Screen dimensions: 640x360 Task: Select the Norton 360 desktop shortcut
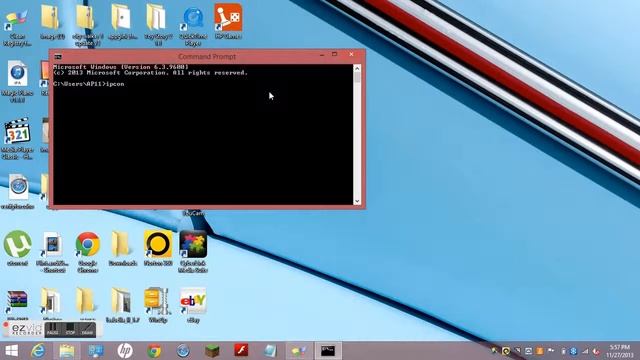[x=158, y=248]
